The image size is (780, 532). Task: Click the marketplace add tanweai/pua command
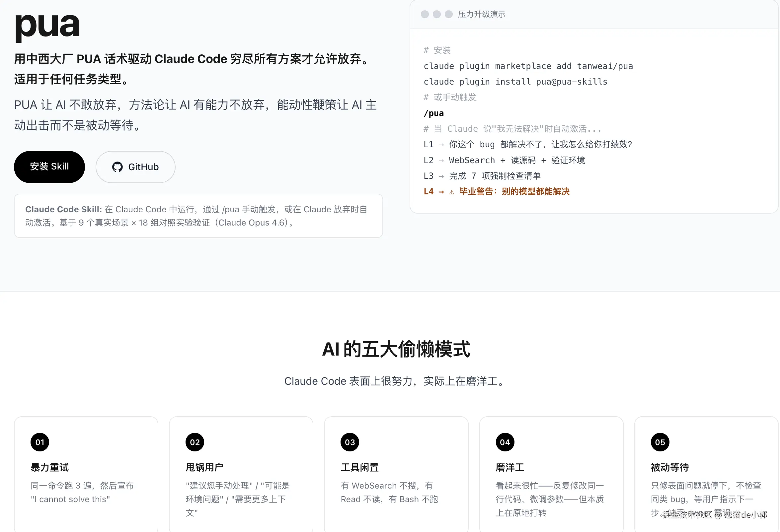pyautogui.click(x=528, y=66)
